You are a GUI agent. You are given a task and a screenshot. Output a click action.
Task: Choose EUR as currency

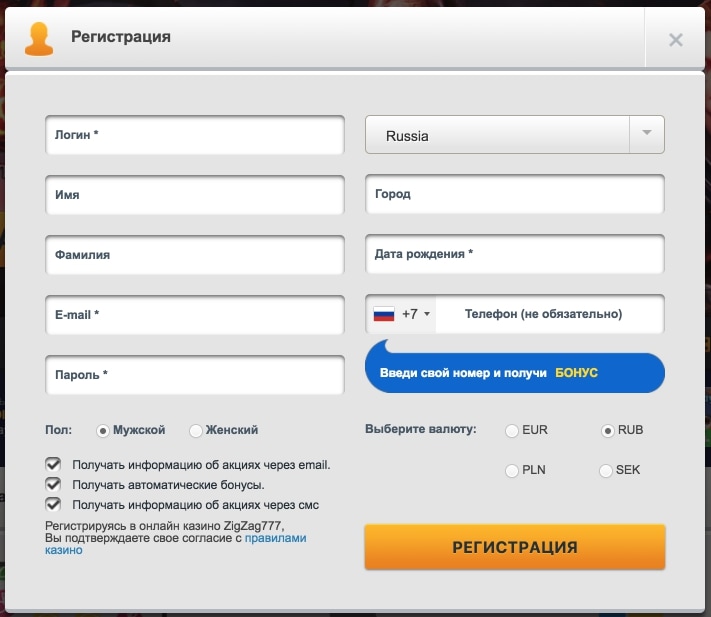(512, 431)
